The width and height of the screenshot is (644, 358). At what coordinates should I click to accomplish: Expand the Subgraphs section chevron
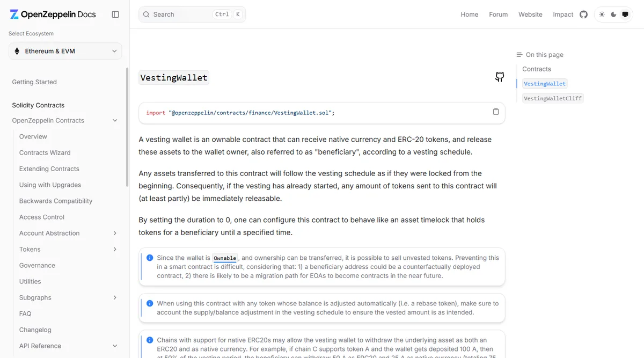tap(115, 298)
